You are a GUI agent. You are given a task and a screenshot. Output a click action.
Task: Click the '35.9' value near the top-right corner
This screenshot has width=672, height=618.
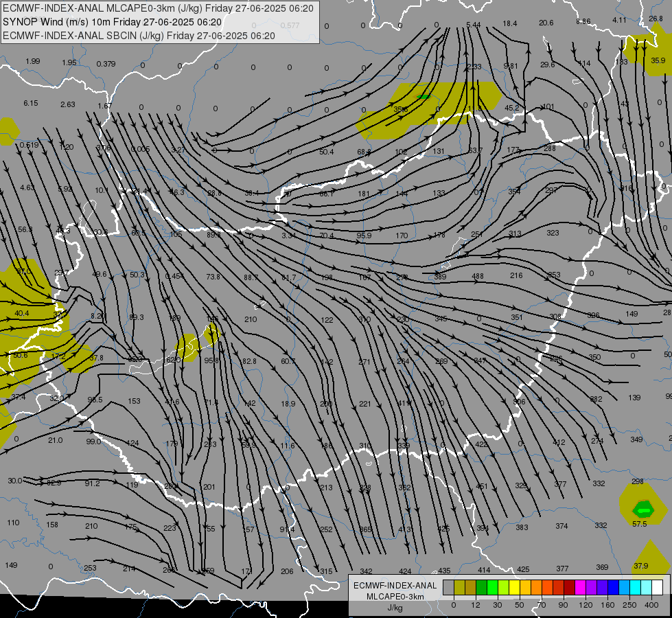658,60
